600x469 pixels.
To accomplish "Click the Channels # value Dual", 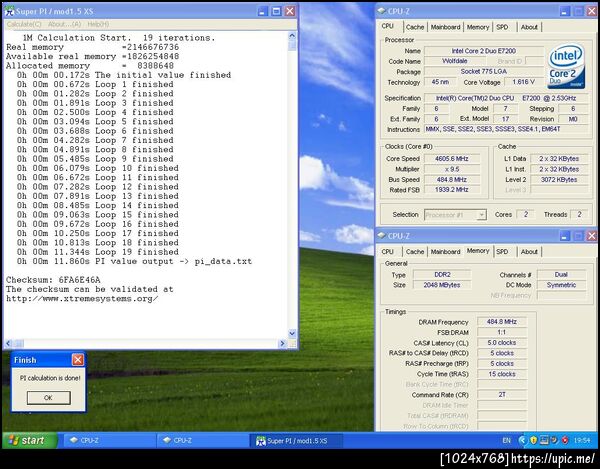I will pos(561,274).
